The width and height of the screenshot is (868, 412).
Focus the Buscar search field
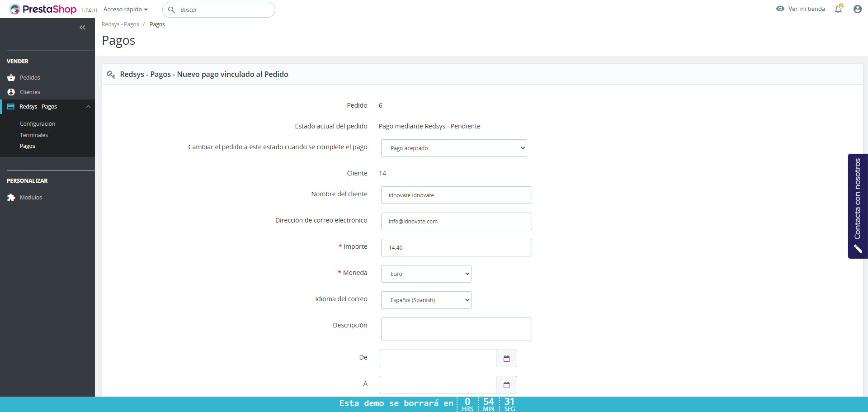219,9
